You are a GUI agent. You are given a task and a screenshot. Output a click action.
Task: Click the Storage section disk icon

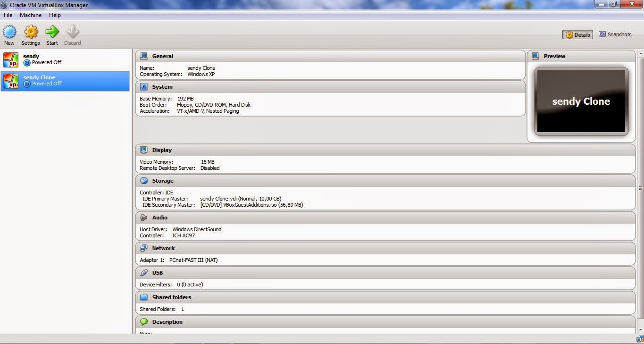point(144,181)
